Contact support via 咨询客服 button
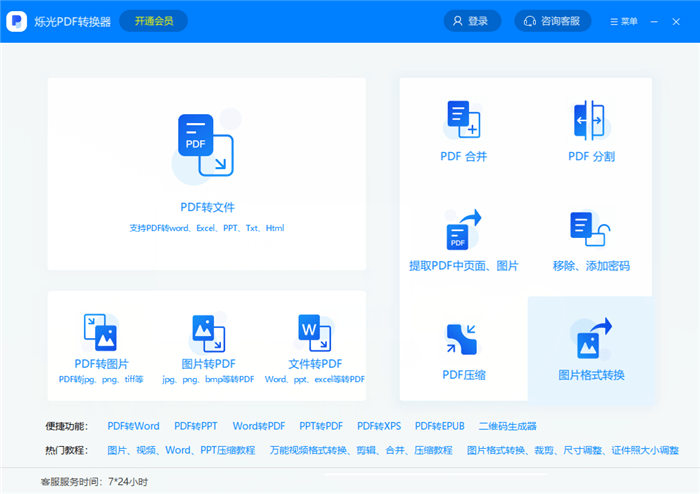Screen dimensions: 700x494 [x=553, y=21]
